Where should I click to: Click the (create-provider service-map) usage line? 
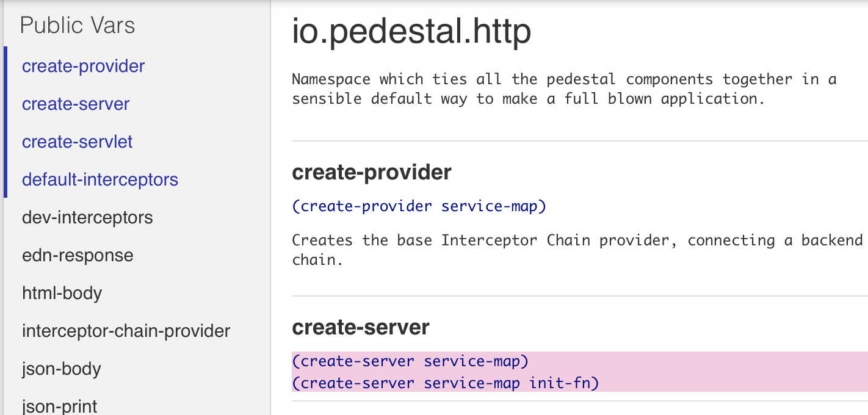pyautogui.click(x=419, y=206)
